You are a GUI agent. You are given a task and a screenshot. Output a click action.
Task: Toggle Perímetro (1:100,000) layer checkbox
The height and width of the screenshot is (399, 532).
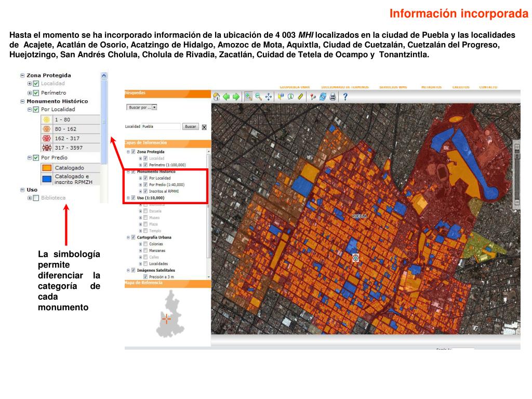tap(145, 165)
